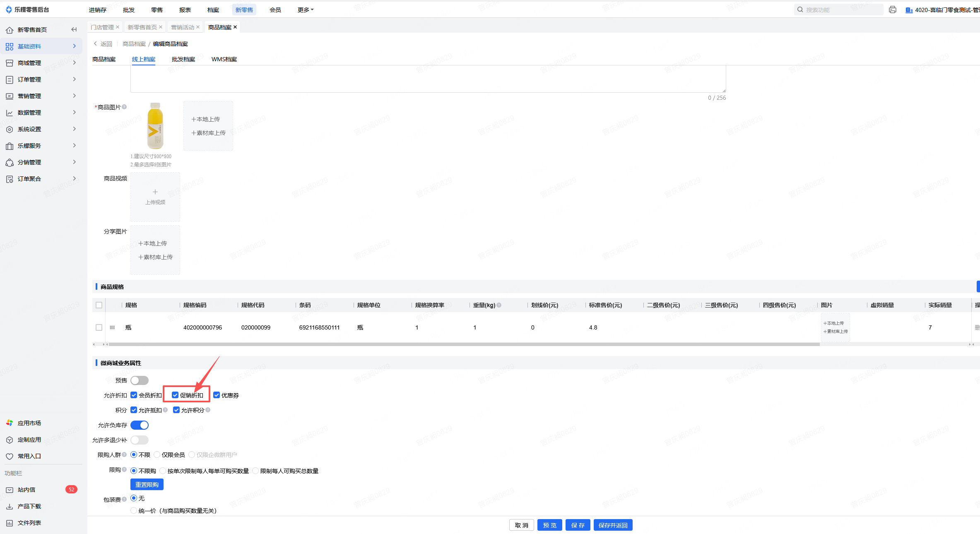Open 站内信 messages icon in sidebar

10,490
